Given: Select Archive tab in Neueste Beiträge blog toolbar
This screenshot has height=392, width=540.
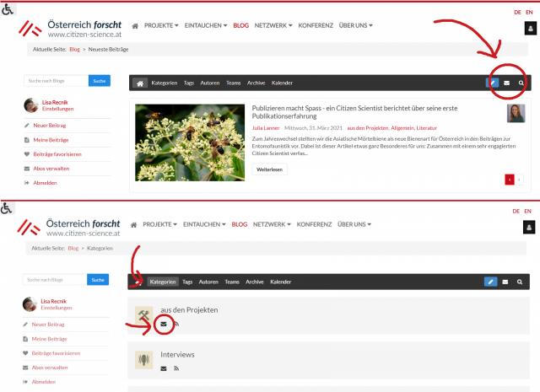Looking at the screenshot, I should (256, 83).
